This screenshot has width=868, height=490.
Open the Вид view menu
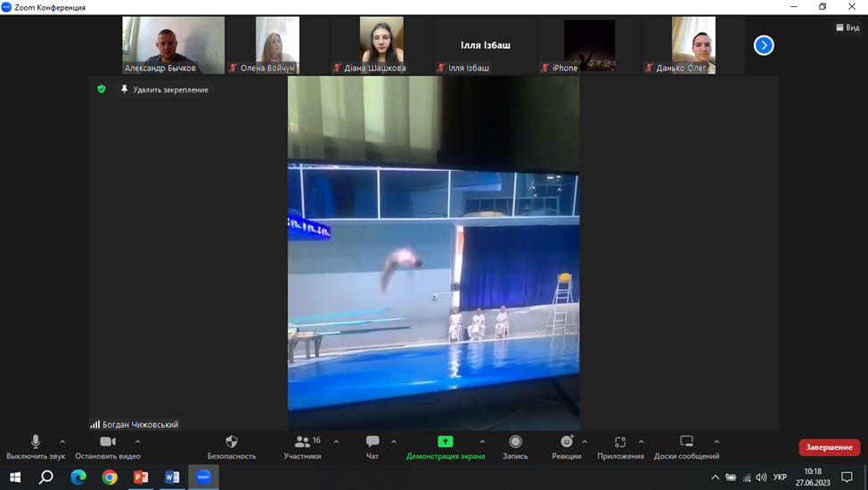(847, 28)
